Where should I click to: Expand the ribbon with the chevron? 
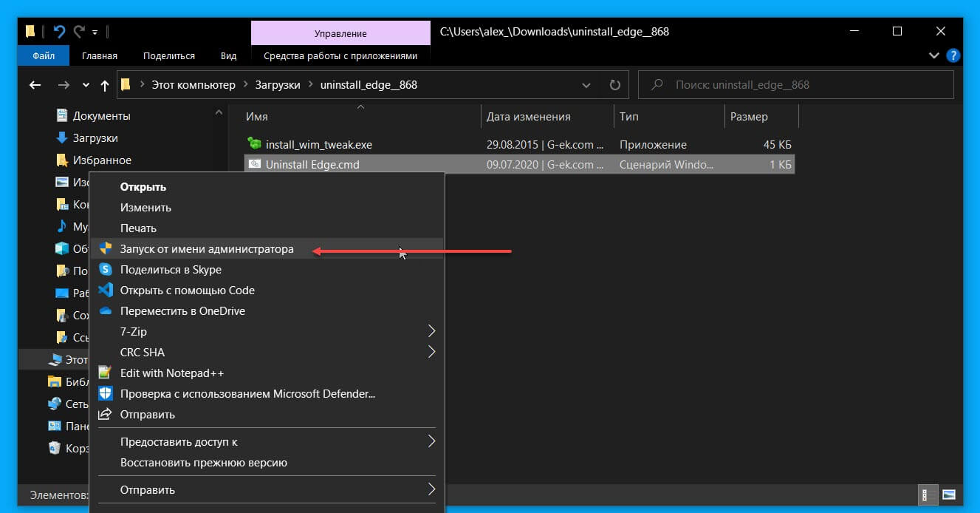(x=934, y=55)
